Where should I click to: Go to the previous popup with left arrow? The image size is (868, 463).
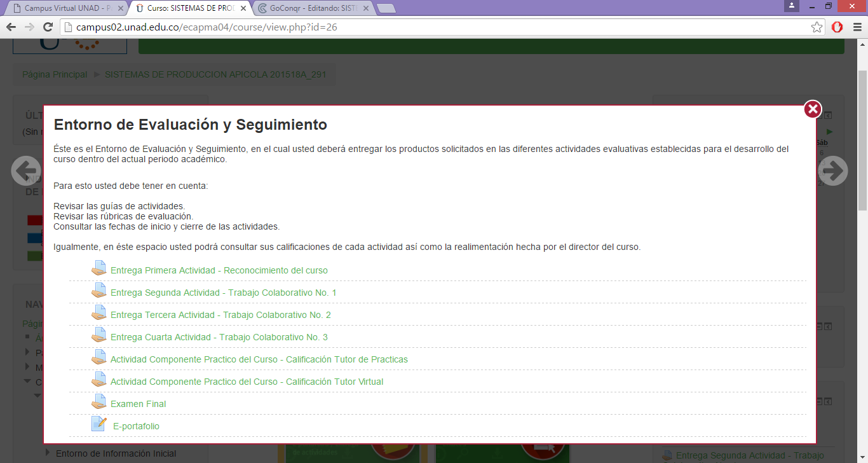(x=26, y=170)
